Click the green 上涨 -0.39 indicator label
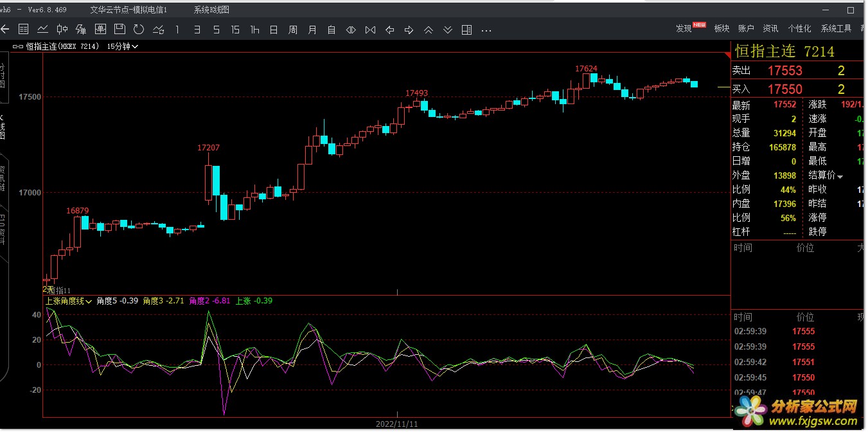The height and width of the screenshot is (432, 868). [x=254, y=301]
